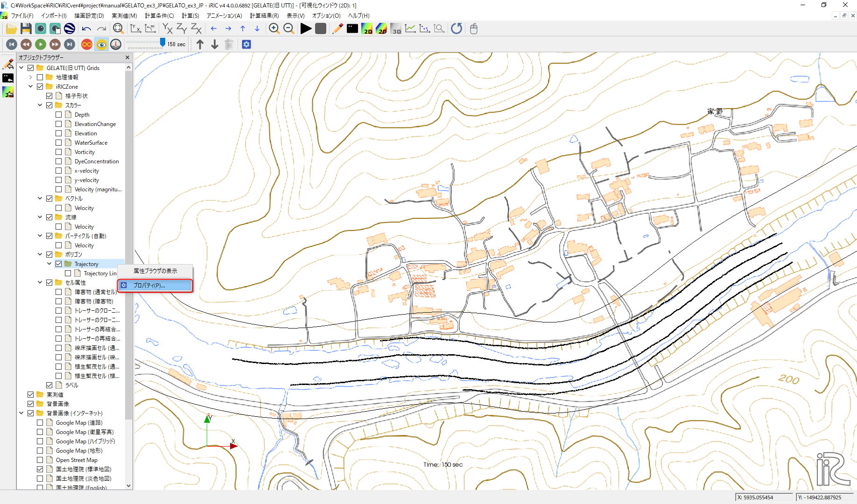Pan view right with blue arrow
857x504 pixels.
(x=228, y=29)
